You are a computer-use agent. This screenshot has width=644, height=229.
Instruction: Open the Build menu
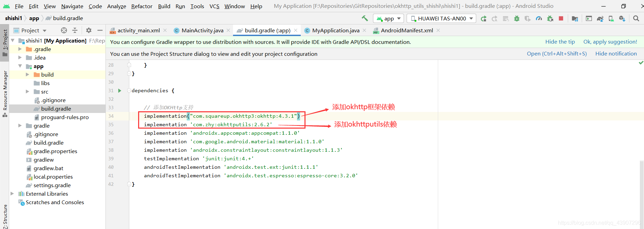(x=164, y=6)
